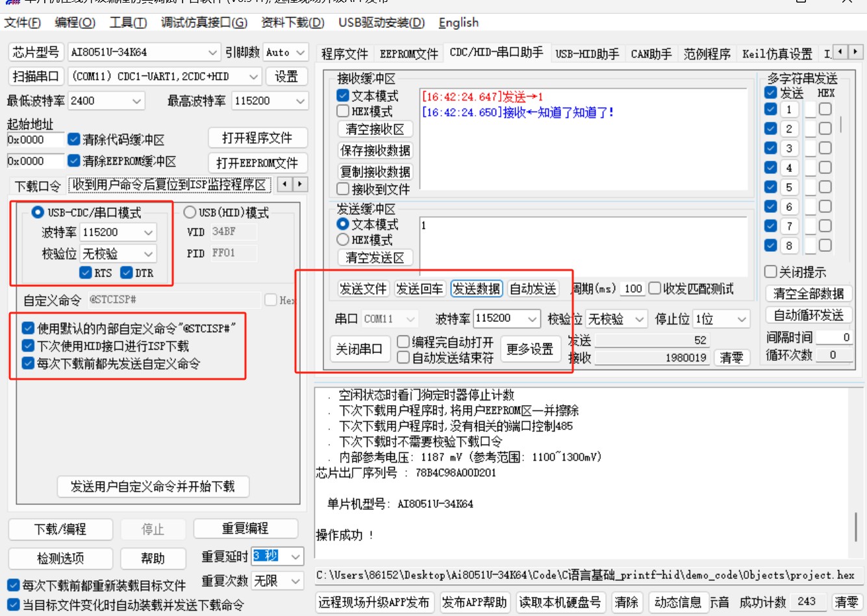
Task: Click the 更多设置 button
Action: [530, 349]
